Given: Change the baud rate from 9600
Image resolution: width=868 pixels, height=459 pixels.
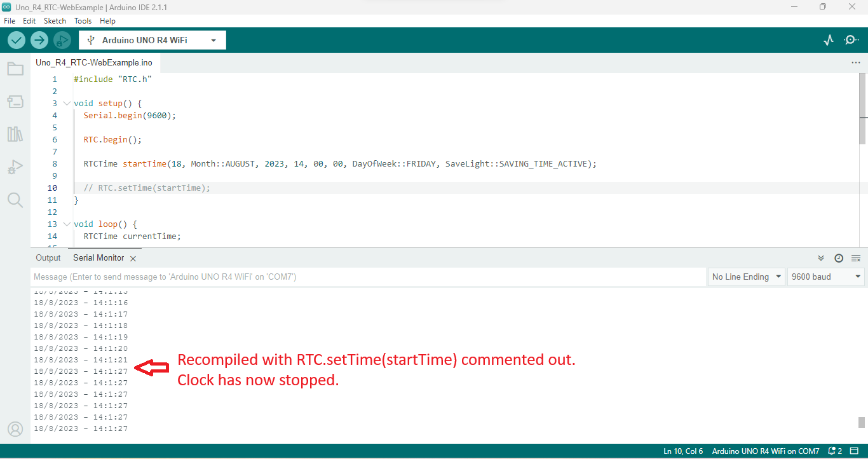Looking at the screenshot, I should (825, 277).
